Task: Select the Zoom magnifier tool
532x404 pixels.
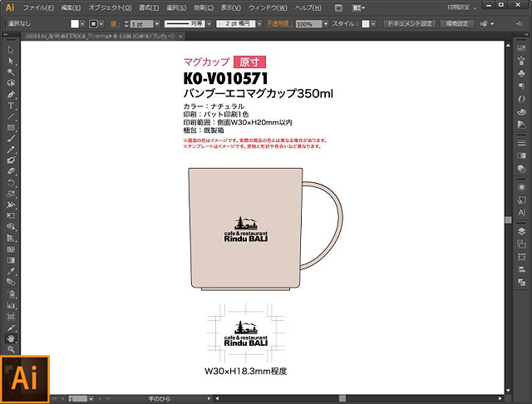Action: point(11,349)
